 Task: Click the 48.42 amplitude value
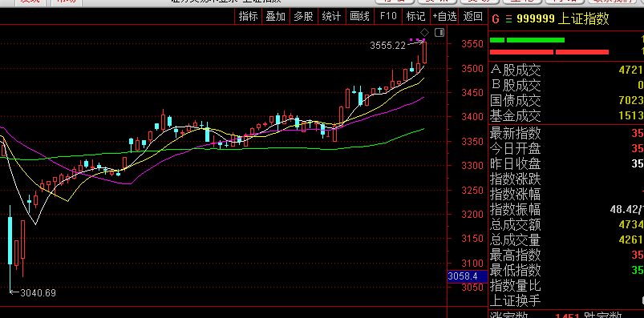pyautogui.click(x=625, y=210)
